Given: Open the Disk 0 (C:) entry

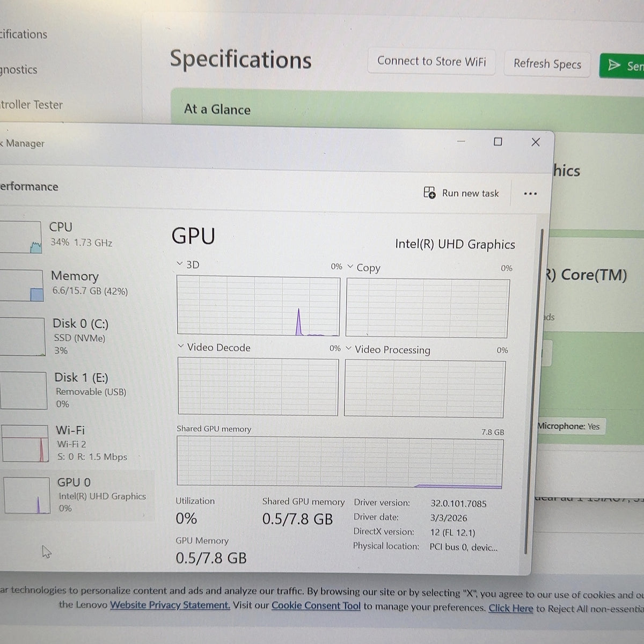Looking at the screenshot, I should [x=76, y=336].
